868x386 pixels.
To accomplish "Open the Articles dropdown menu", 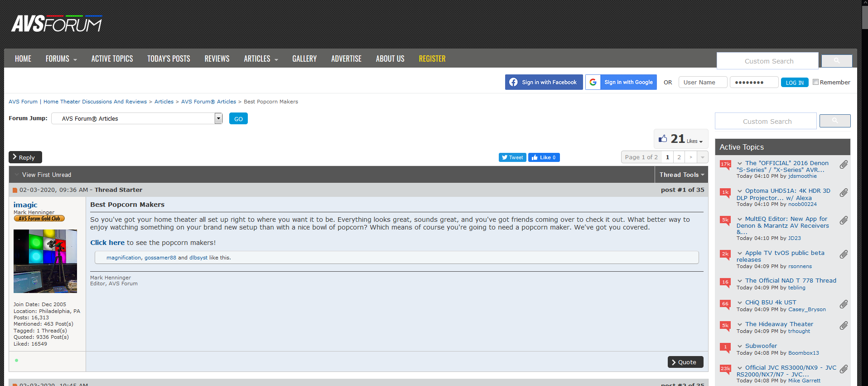I will click(261, 59).
